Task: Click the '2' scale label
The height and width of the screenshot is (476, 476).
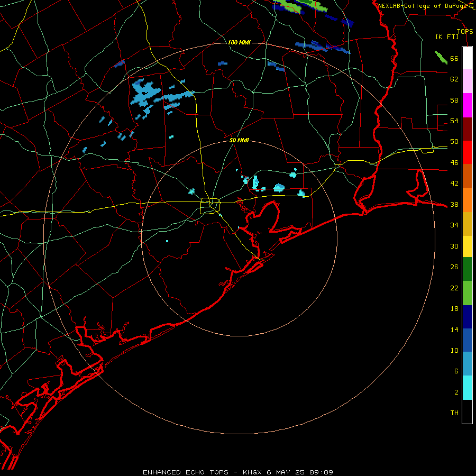Action: coord(456,392)
